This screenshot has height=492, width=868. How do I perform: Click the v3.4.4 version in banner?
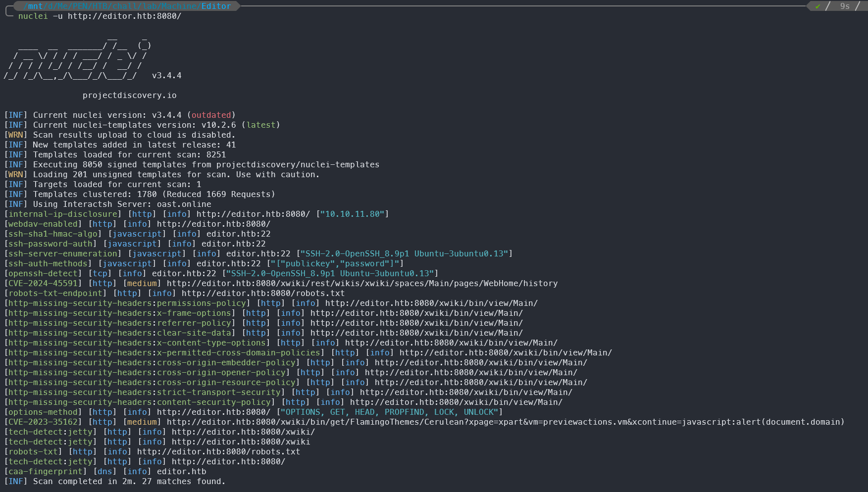click(167, 75)
